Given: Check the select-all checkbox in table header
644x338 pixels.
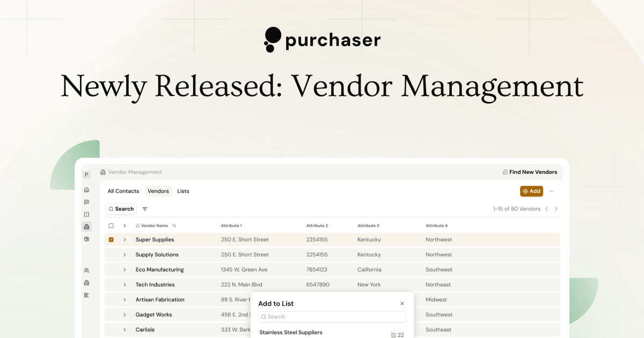Looking at the screenshot, I should [x=111, y=225].
